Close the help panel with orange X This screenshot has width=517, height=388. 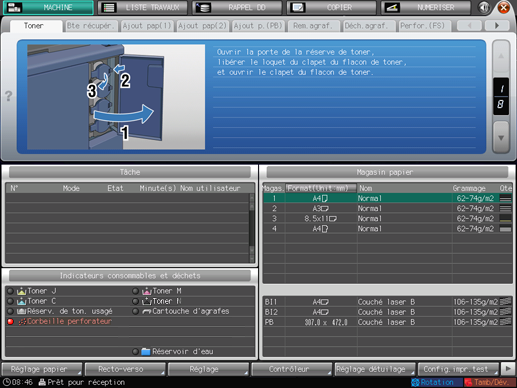504,7
